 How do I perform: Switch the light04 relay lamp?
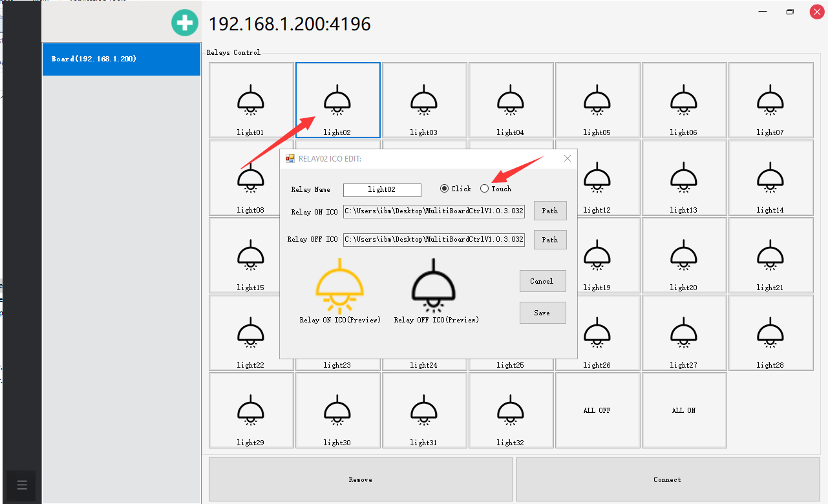click(x=511, y=100)
